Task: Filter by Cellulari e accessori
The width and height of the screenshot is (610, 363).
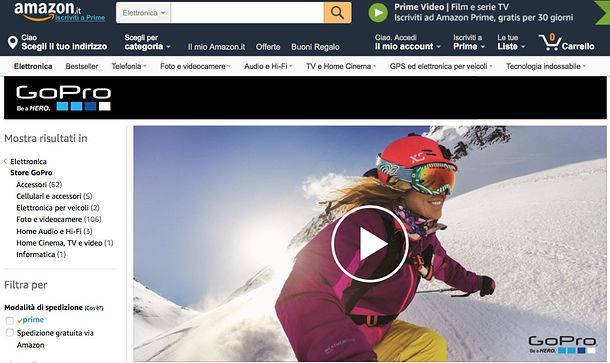Action: click(x=54, y=196)
